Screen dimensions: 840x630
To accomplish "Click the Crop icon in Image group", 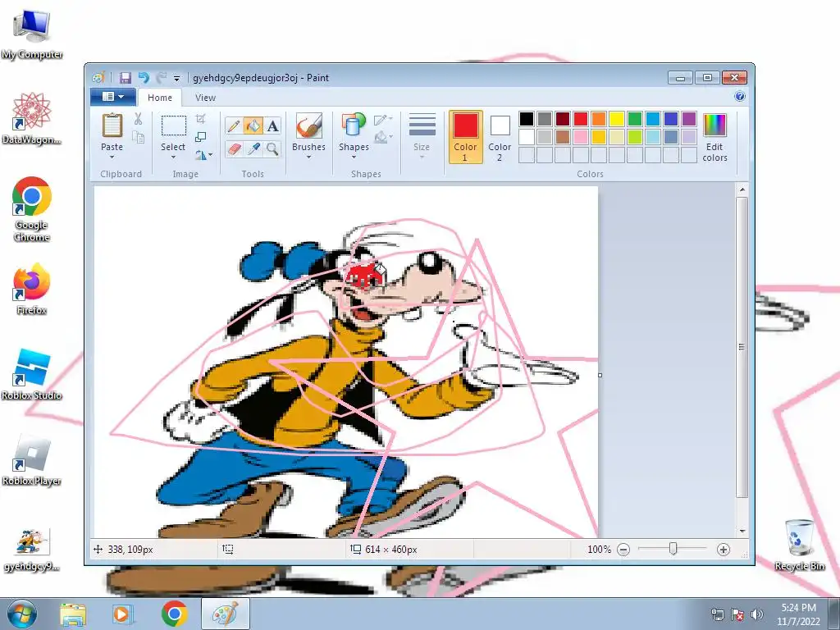I will (201, 119).
